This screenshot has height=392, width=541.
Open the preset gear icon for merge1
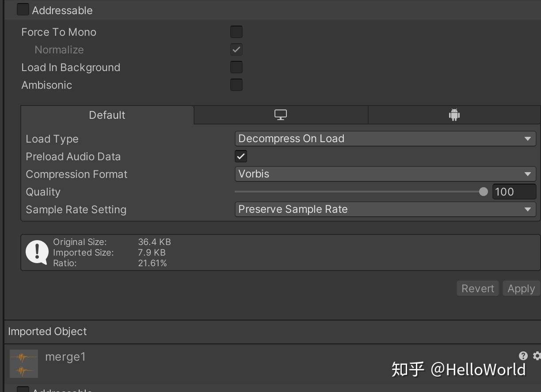536,356
